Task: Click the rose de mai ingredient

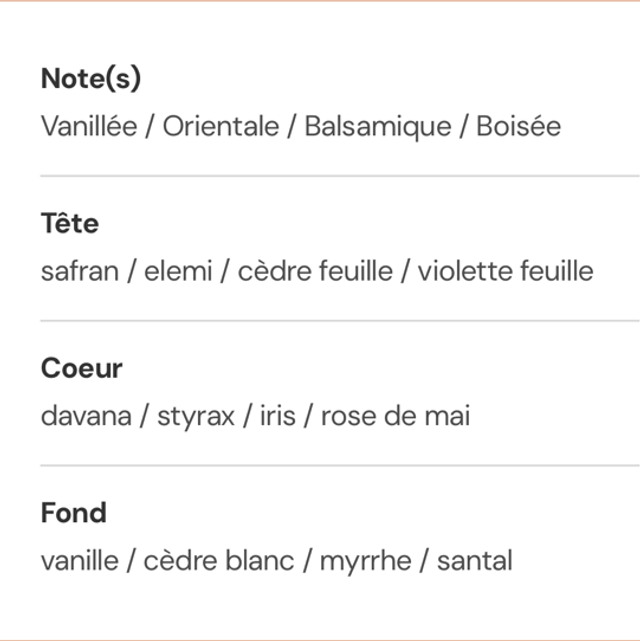Action: coord(395,416)
